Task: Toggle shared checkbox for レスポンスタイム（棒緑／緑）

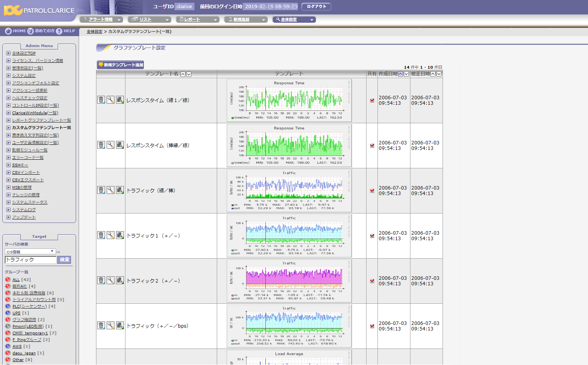Action: (x=372, y=146)
